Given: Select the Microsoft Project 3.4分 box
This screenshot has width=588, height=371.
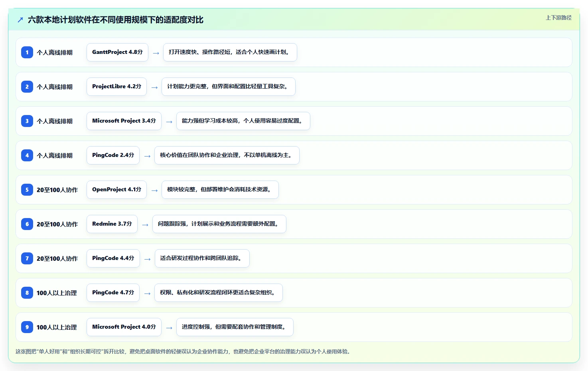Looking at the screenshot, I should tap(124, 121).
